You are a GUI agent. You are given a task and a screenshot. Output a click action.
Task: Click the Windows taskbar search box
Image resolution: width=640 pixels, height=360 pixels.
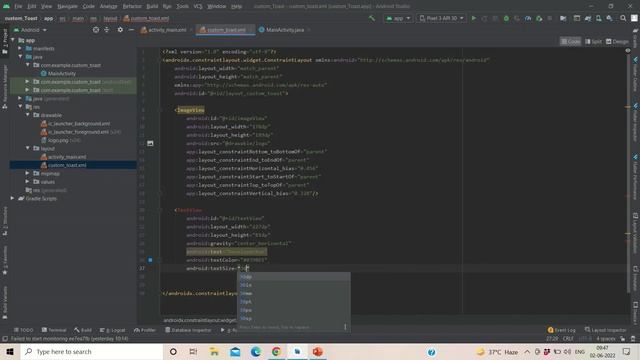[x=92, y=351]
